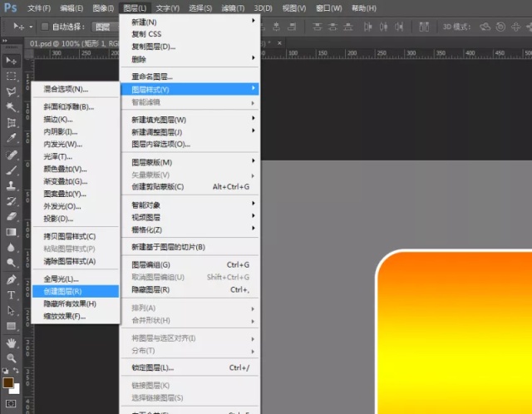Screen dimensions: 532x414
Task: Select the Rectangular Marquee tool
Action: coord(11,76)
